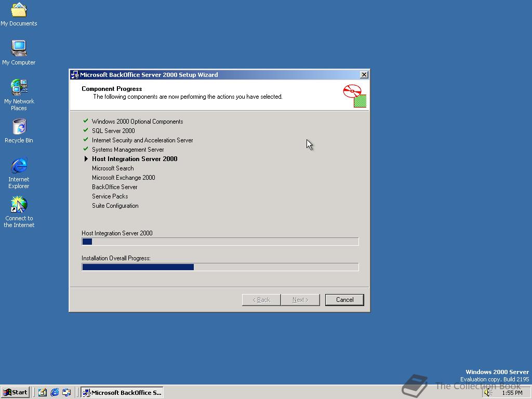Click the Component Progress heading

[x=112, y=89]
